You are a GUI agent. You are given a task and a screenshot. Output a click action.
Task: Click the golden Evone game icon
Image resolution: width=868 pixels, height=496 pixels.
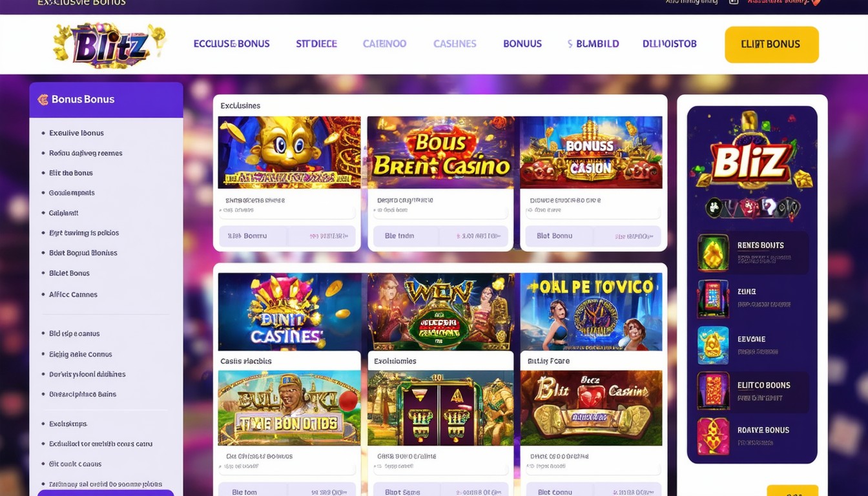point(713,345)
